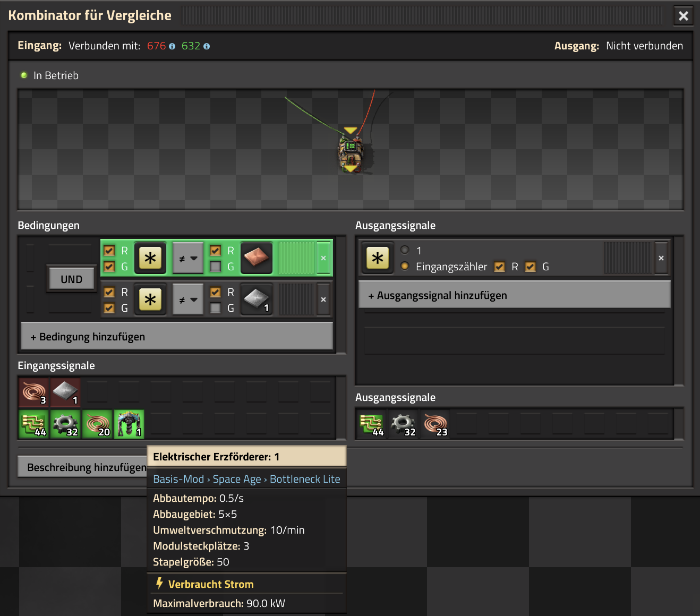Click 'Maximalverbrauch: 90.0 kW' text

tap(219, 603)
